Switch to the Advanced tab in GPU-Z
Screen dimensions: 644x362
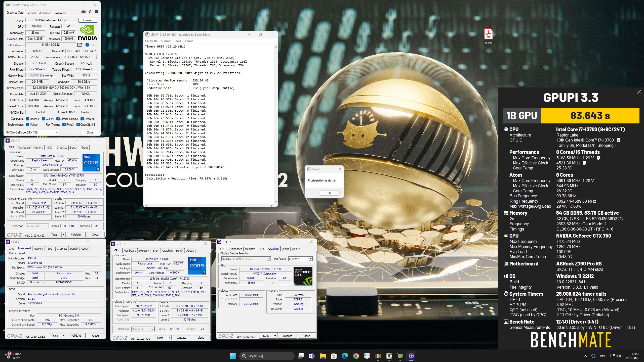pos(45,13)
